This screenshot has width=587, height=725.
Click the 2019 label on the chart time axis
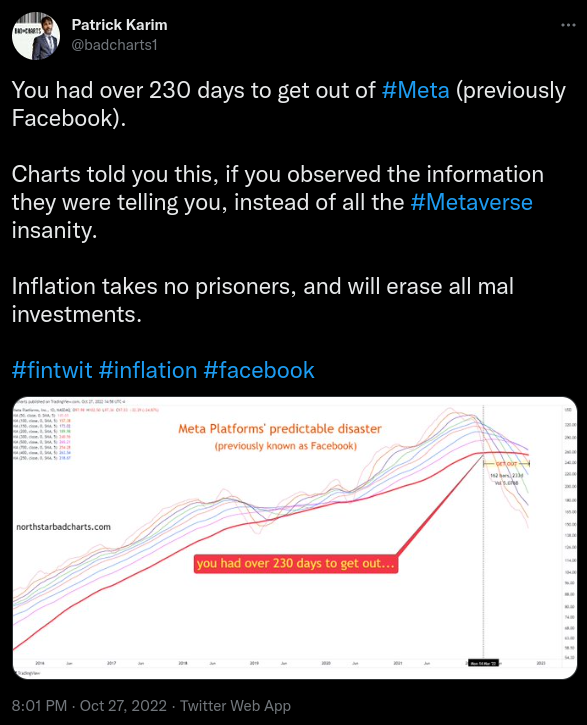point(254,663)
